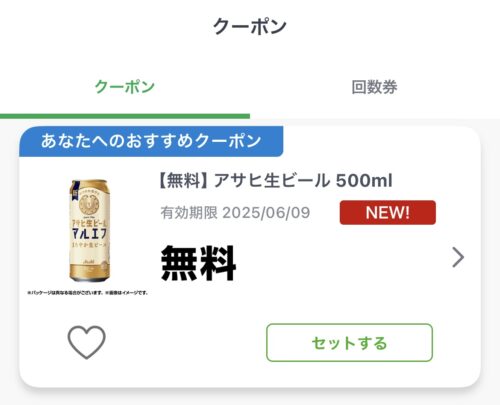
Task: Tap the blue ribbon mark on the can's top
Action: (74, 191)
